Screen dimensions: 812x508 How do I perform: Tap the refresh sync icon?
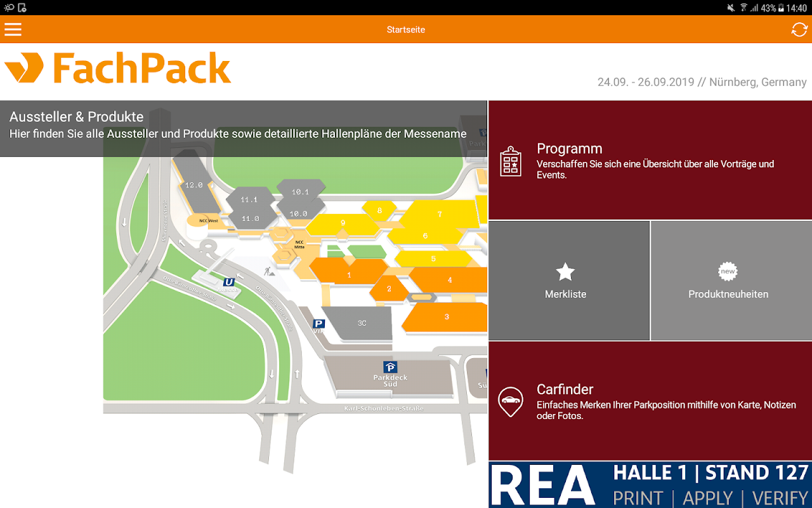(x=799, y=29)
